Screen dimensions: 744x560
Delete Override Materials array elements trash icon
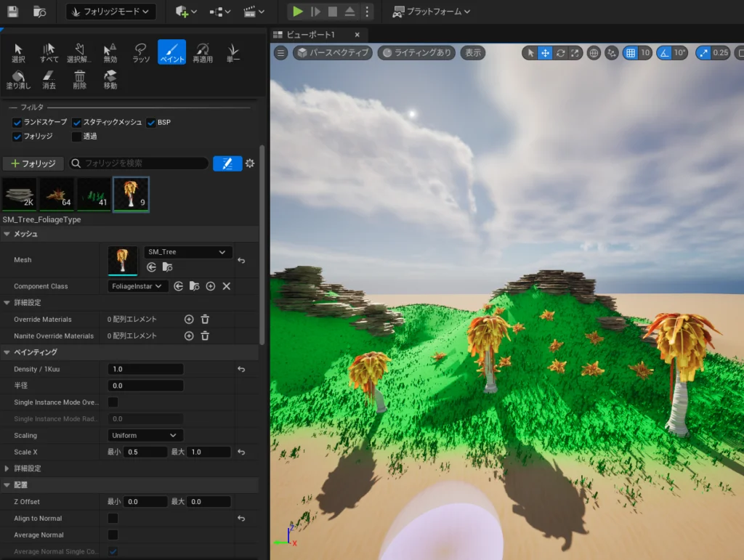pos(205,319)
